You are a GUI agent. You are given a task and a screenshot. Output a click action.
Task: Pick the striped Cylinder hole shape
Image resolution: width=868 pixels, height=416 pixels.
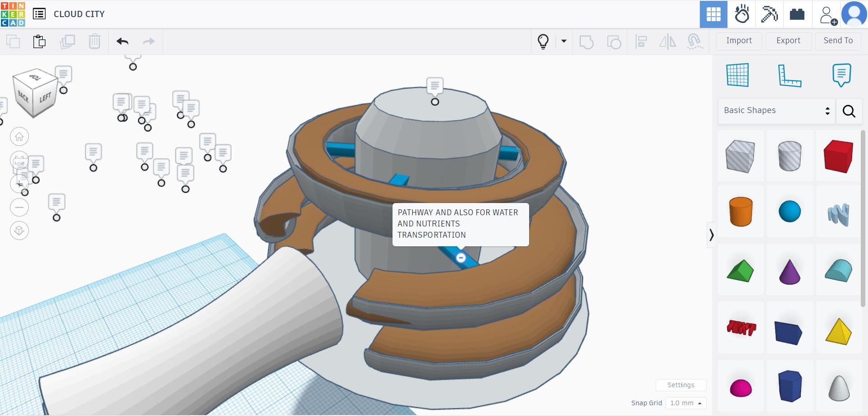coord(790,156)
